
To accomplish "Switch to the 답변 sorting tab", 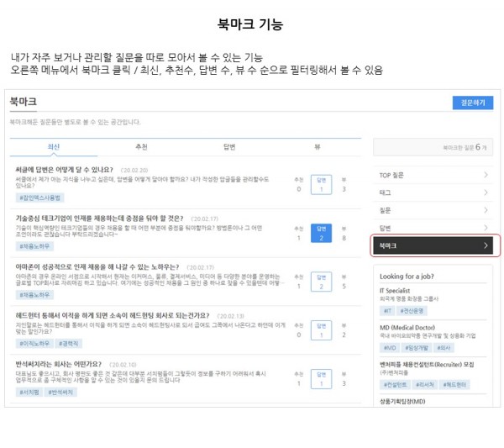I will coord(228,147).
